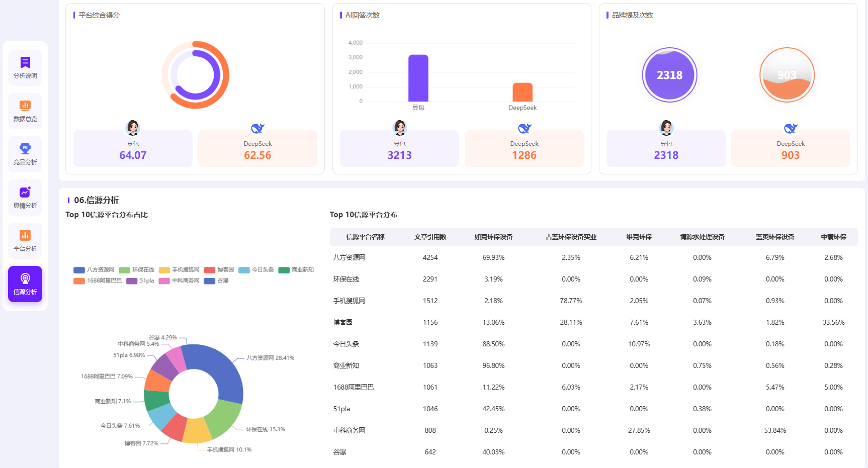Click the 谷瀑 legend color swatch

point(210,281)
